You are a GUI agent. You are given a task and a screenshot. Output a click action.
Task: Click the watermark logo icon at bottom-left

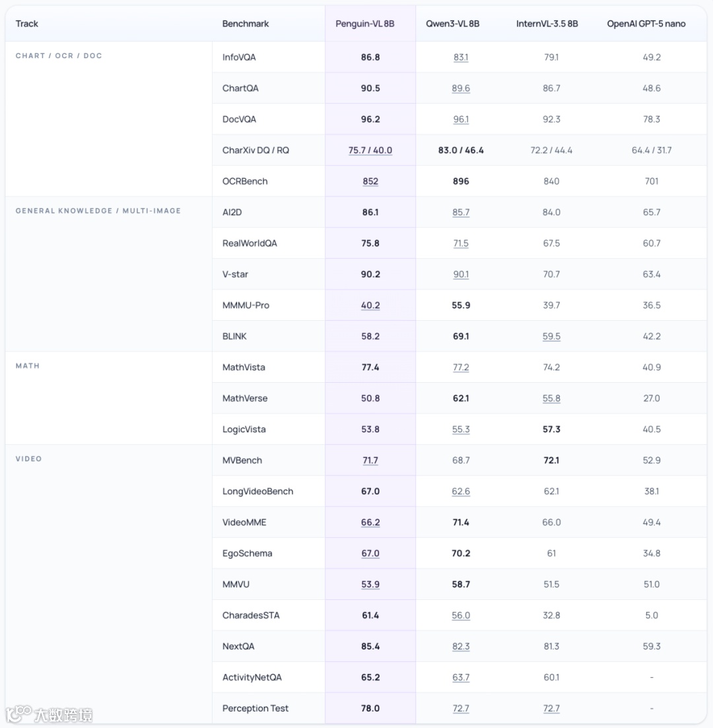point(18,713)
